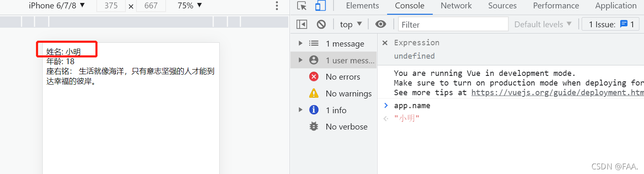The height and width of the screenshot is (174, 644).
Task: Open the iPhone 6/7/8 device dropdown
Action: 56,5
